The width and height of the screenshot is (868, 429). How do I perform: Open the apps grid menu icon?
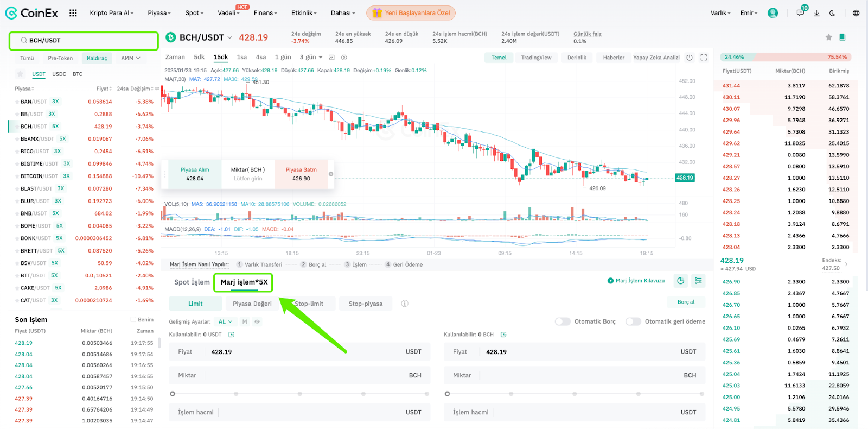pyautogui.click(x=73, y=12)
